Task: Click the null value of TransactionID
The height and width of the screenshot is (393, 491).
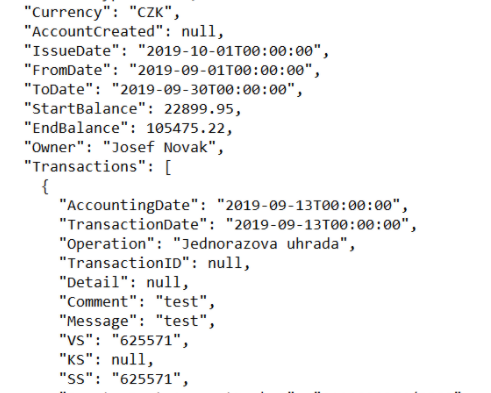Action: (225, 263)
